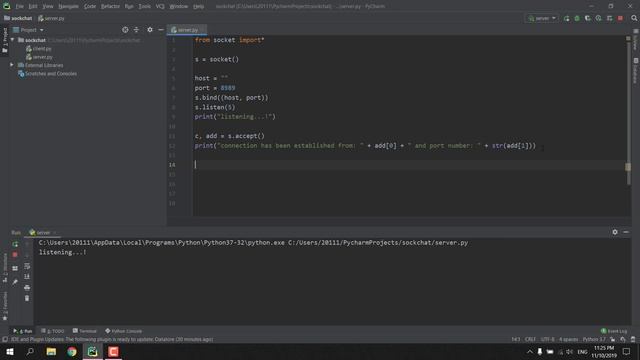Rerun the server script in Run panel
The width and height of the screenshot is (640, 360).
[x=15, y=244]
